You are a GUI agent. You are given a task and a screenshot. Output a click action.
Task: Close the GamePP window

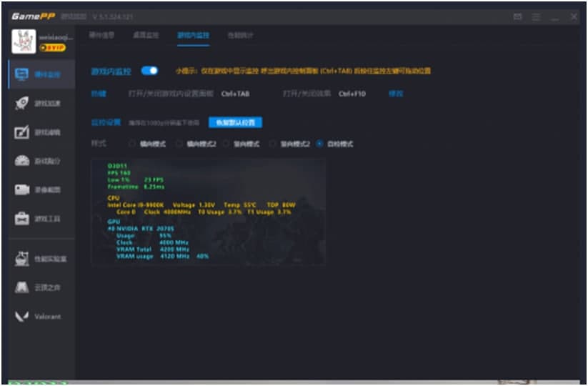(x=574, y=17)
